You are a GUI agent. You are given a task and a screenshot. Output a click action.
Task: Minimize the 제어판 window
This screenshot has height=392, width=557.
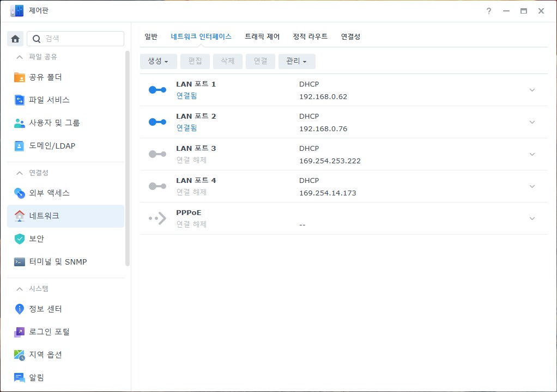506,11
